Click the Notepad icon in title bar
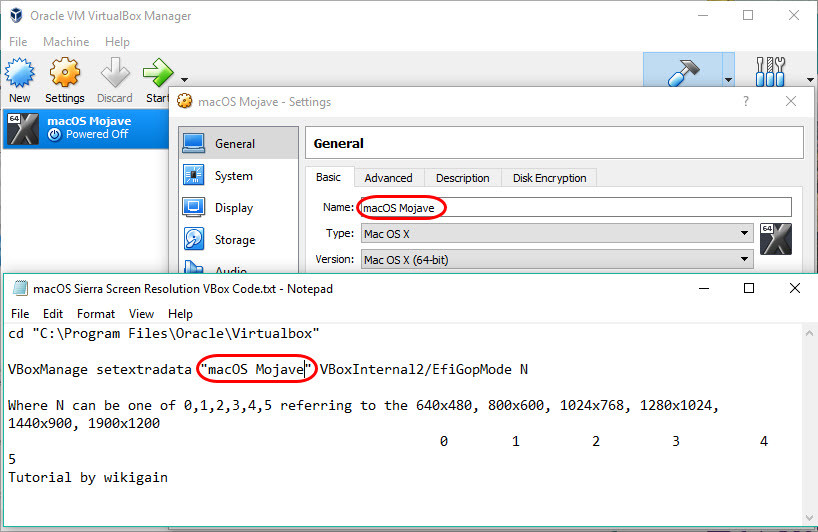The image size is (818, 532). (20, 288)
